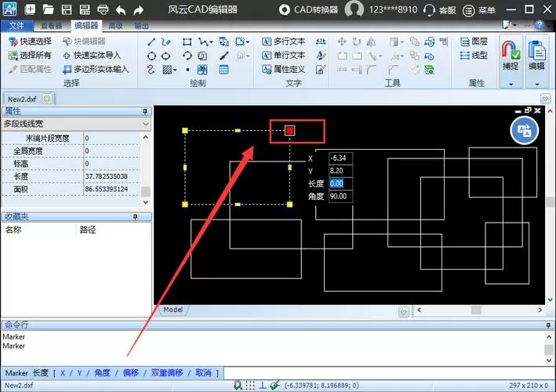
Task: Expand the Edit (编辑) dropdown arrow
Action: (x=537, y=85)
